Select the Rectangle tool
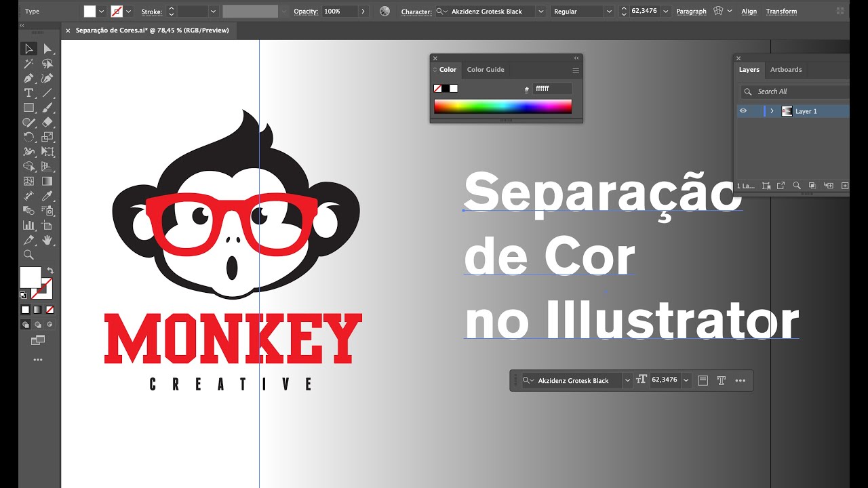The height and width of the screenshot is (488, 868). (28, 108)
